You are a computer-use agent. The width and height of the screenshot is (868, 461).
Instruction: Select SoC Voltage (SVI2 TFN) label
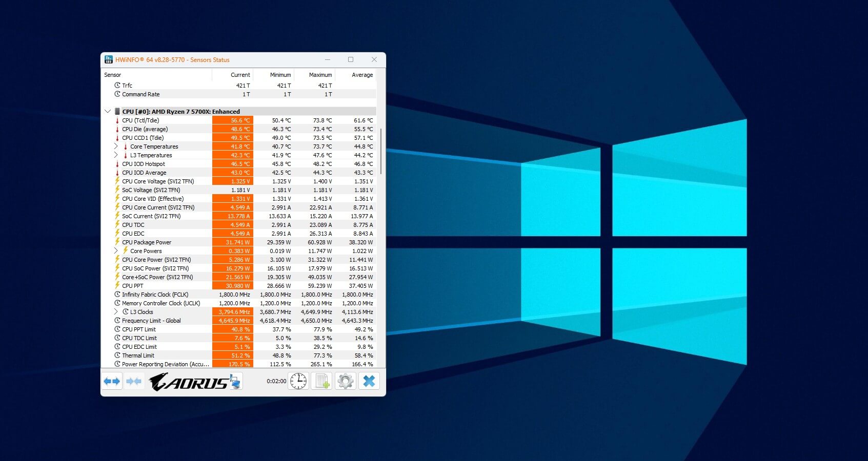pos(151,190)
